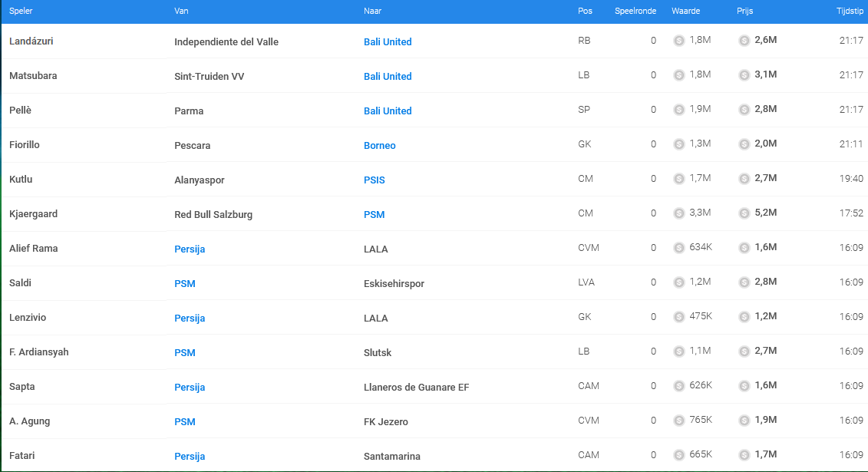868x472 pixels.
Task: Open Bali United link in Pellè row
Action: 388,111
